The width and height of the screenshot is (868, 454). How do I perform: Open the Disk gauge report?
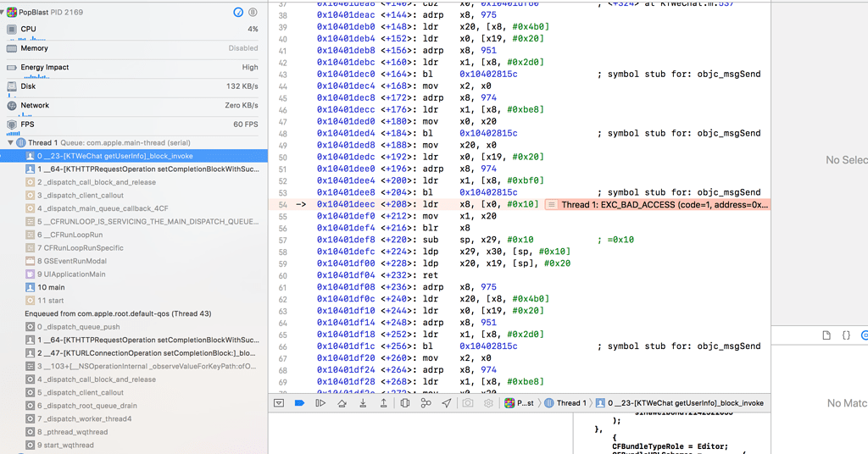pos(133,88)
